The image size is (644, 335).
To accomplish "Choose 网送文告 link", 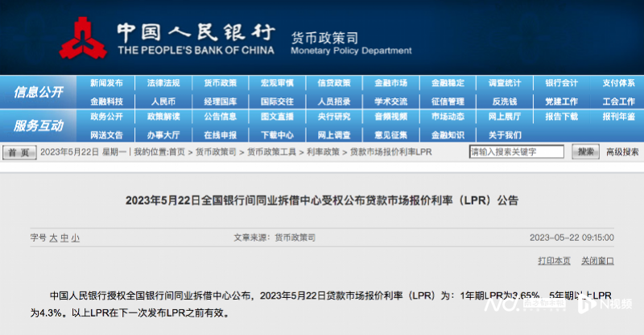I will point(106,134).
